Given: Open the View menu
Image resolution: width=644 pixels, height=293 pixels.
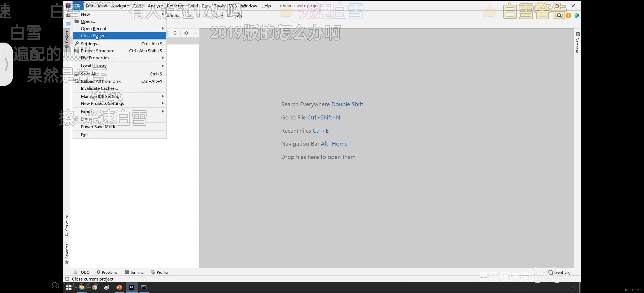Looking at the screenshot, I should pyautogui.click(x=102, y=6).
